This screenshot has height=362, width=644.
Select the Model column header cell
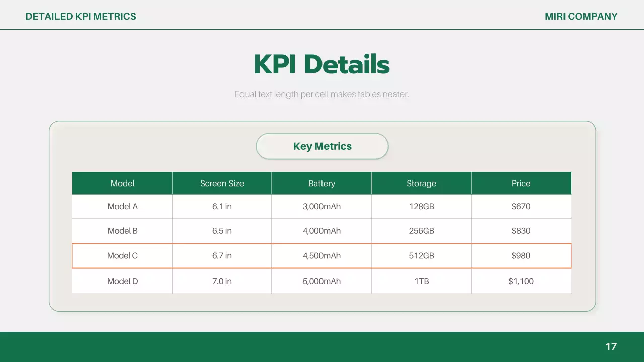[x=122, y=184]
